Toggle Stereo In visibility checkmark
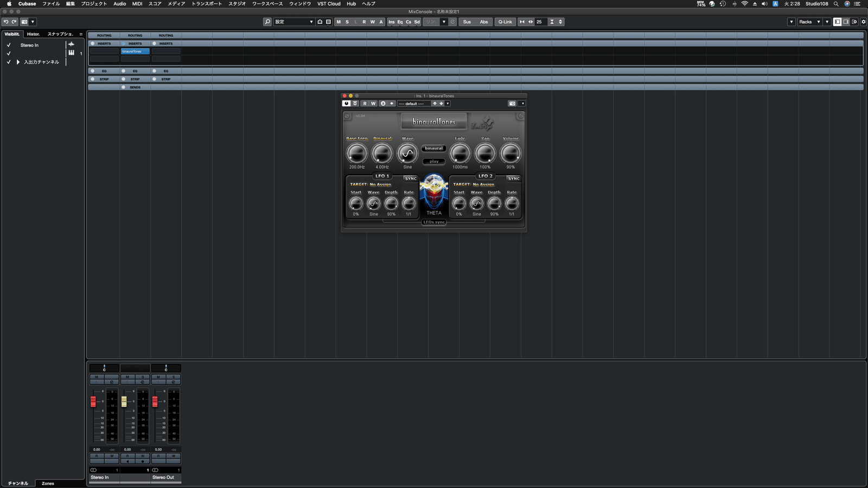The width and height of the screenshot is (868, 488). (9, 45)
